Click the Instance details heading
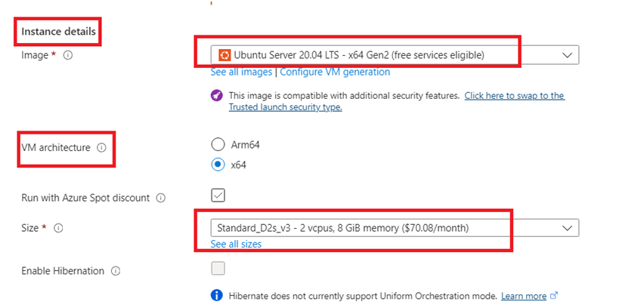Screen dimensions: 644x308 pos(59,31)
